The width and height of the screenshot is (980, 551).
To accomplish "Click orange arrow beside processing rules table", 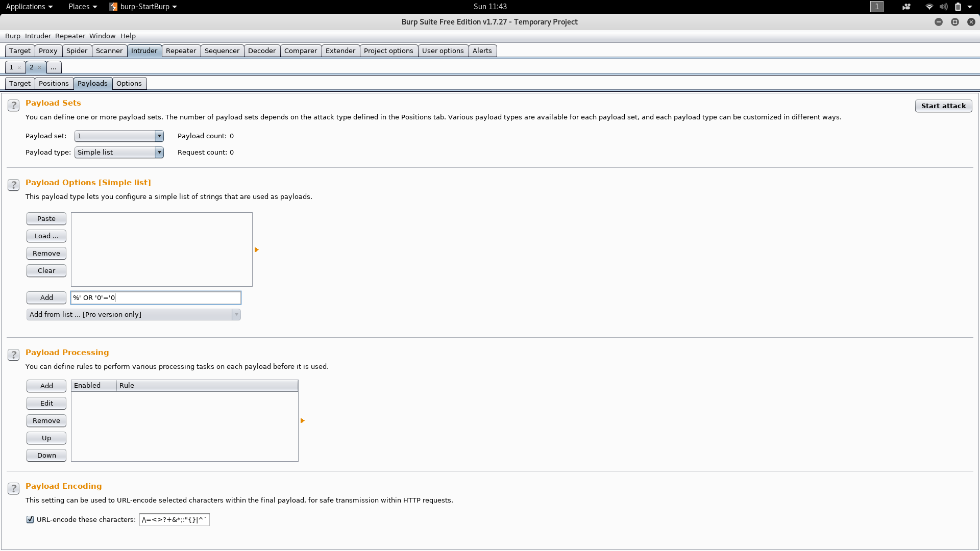I will (x=303, y=421).
